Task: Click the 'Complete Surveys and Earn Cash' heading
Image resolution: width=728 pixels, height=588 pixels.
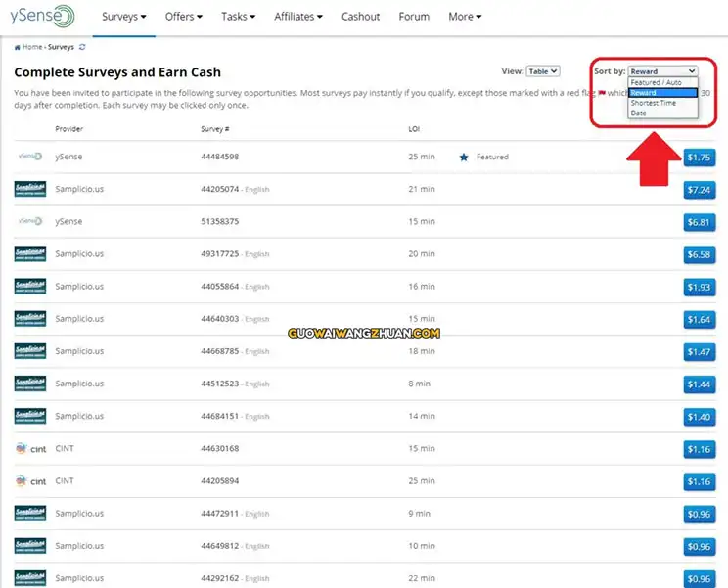Action: coord(117,72)
